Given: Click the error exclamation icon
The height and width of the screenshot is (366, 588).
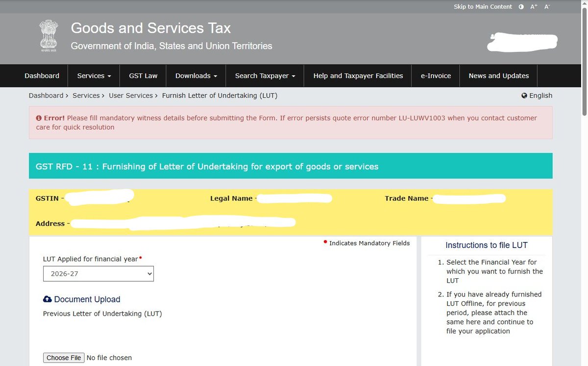Looking at the screenshot, I should tap(39, 118).
